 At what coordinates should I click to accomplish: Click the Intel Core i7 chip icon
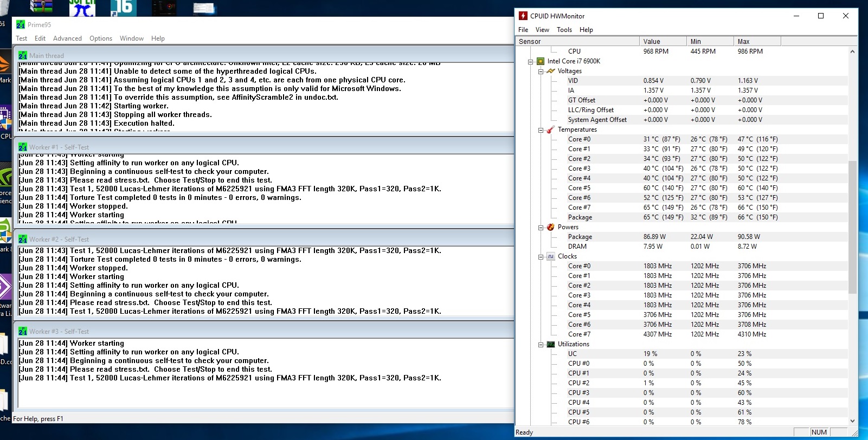(541, 61)
